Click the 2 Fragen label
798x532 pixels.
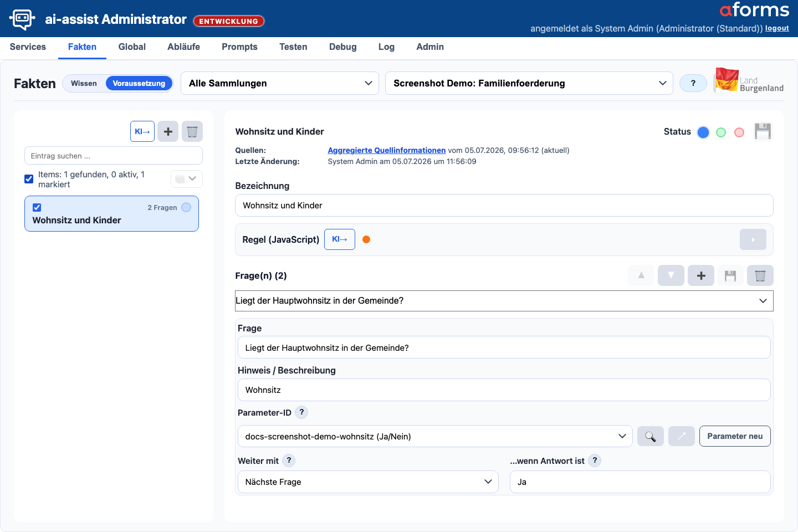coord(162,208)
